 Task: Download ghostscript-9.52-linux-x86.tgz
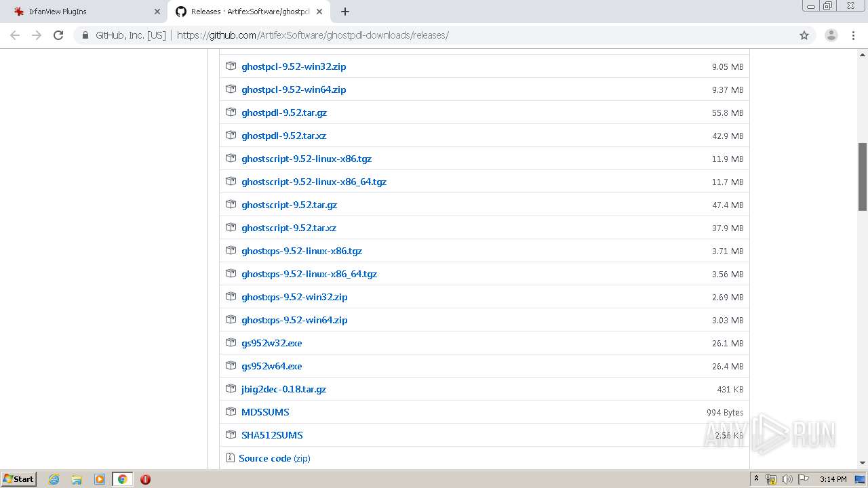pyautogui.click(x=307, y=159)
